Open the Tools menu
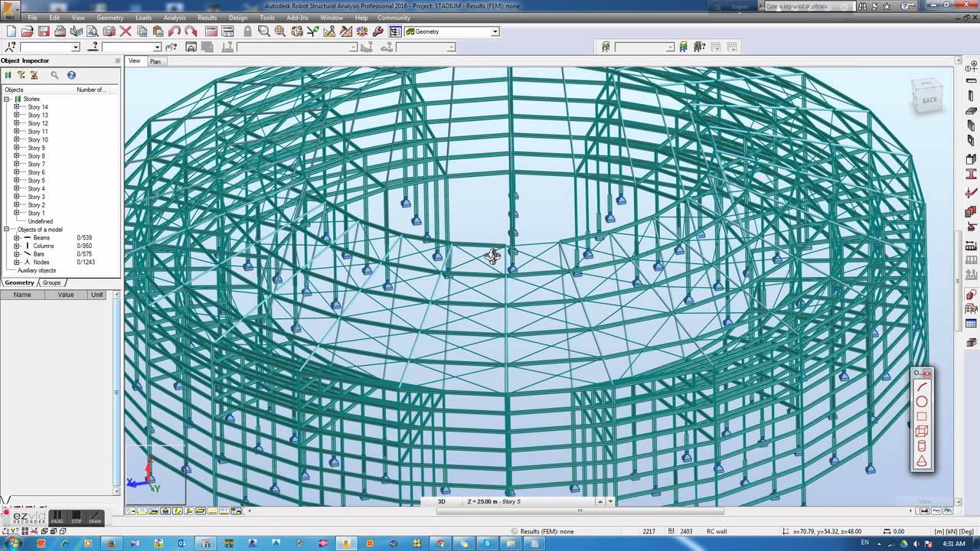 [266, 17]
